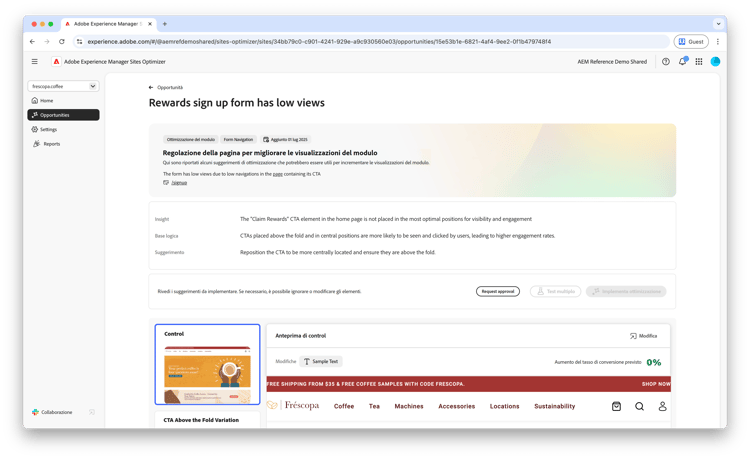
Task: Open the Guest profile button
Action: pos(691,42)
